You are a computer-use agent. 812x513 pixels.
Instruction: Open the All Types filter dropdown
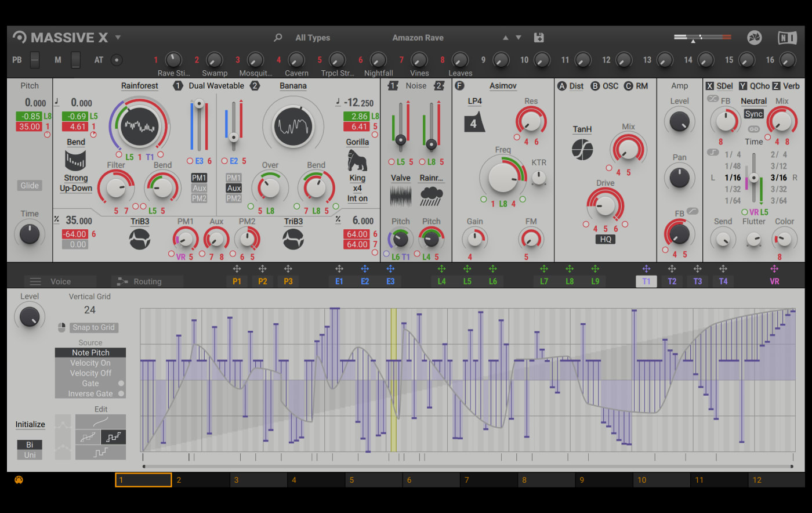click(313, 38)
